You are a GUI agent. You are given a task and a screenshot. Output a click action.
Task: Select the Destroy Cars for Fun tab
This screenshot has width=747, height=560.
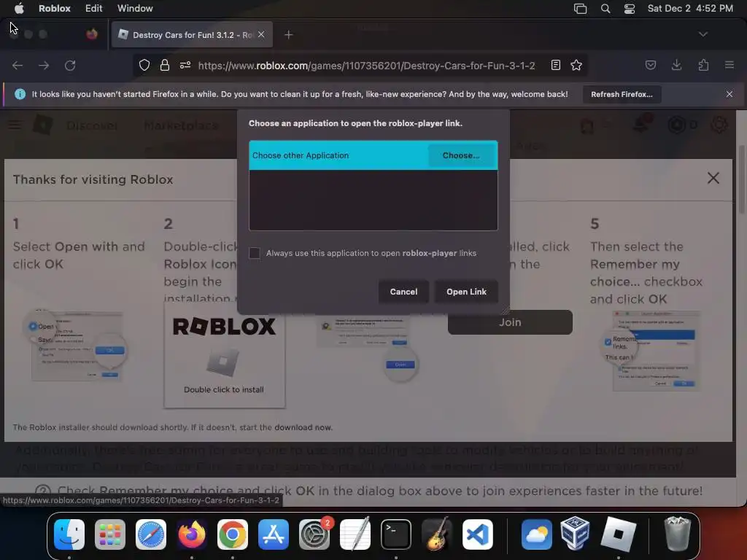click(192, 35)
